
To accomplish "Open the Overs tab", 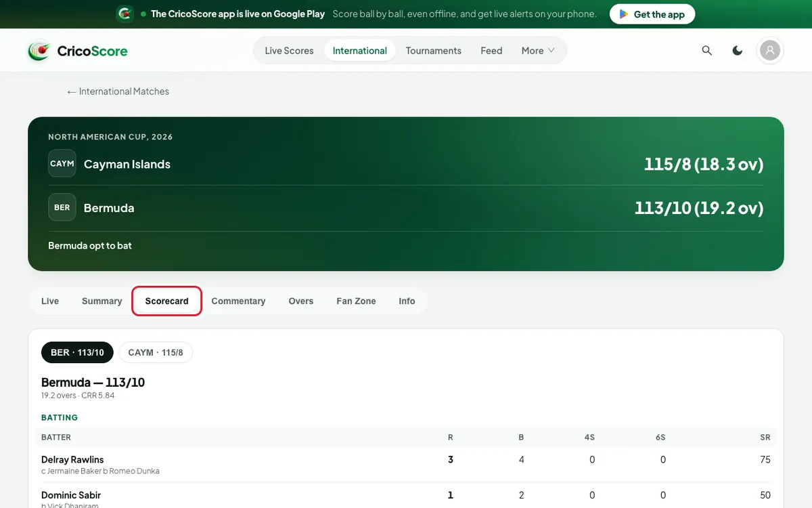I will 301,301.
